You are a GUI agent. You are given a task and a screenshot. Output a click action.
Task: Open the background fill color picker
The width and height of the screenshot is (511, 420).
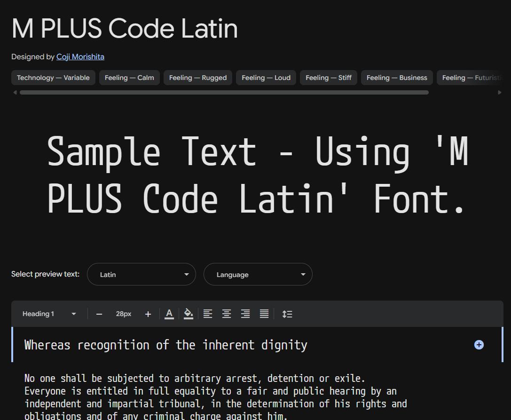click(x=189, y=314)
